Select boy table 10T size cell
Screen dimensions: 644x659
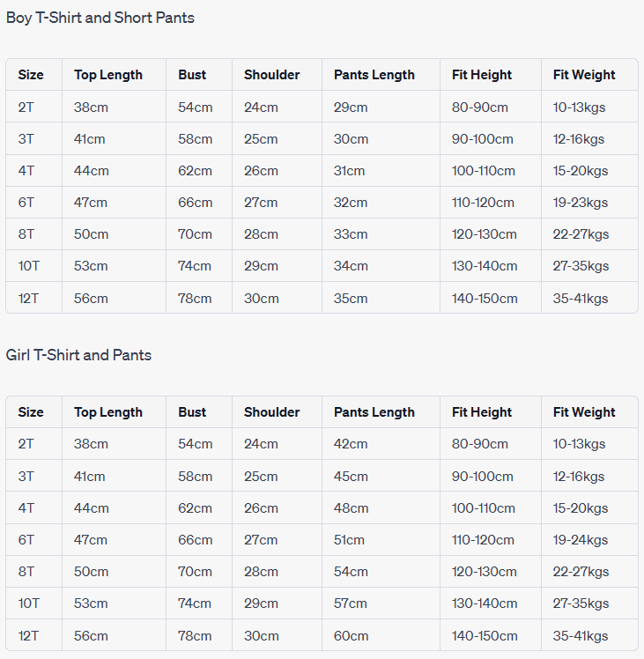coord(29,266)
